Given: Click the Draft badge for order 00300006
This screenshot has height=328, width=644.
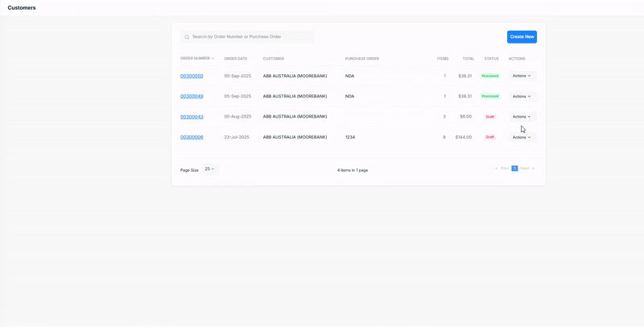Looking at the screenshot, I should point(489,137).
